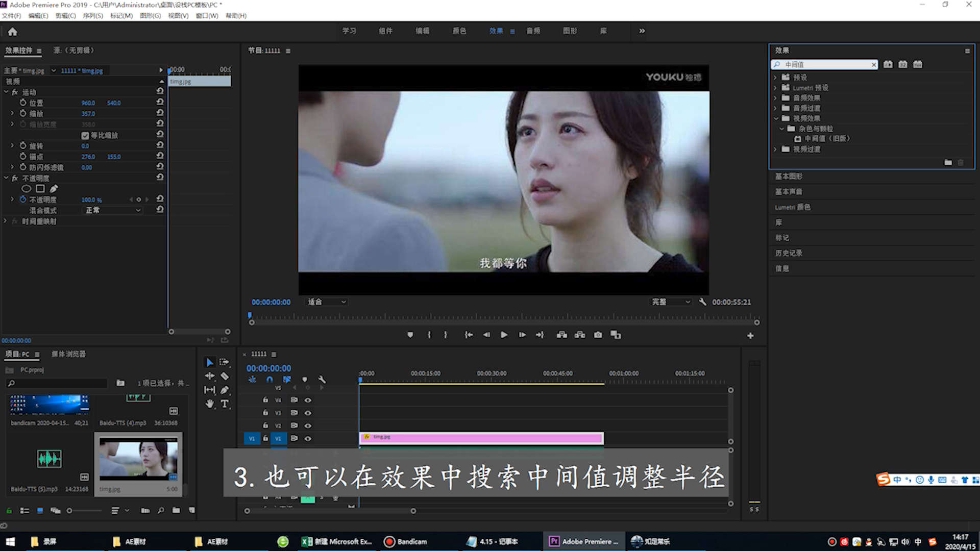Open the 媒体浏览器 tab
Image resolution: width=980 pixels, height=551 pixels.
pyautogui.click(x=68, y=354)
